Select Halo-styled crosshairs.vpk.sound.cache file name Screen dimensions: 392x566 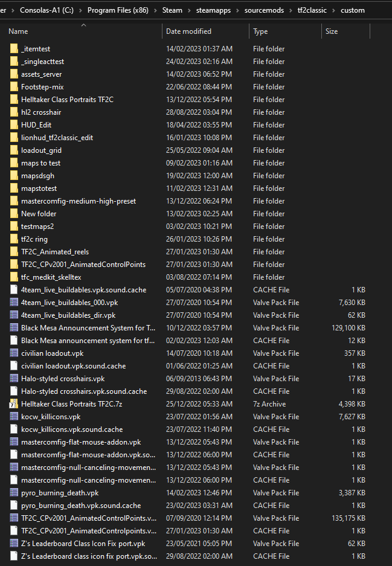(84, 391)
